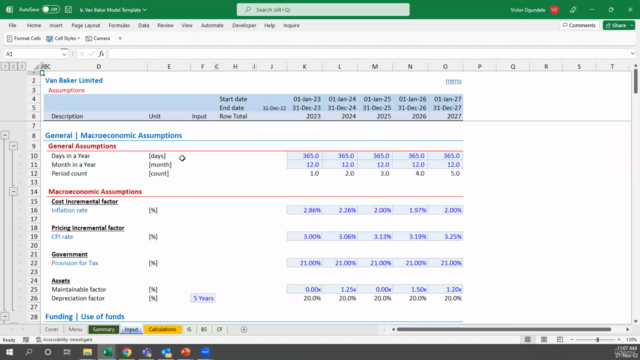Screen dimensions: 640x360
Task: Collapse the row 8 outline group
Action: click(5, 135)
